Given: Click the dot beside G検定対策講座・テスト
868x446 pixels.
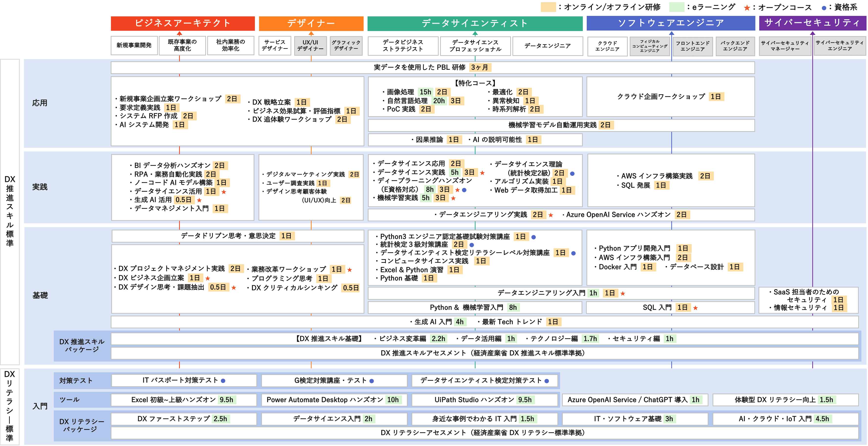Looking at the screenshot, I should coord(371,381).
